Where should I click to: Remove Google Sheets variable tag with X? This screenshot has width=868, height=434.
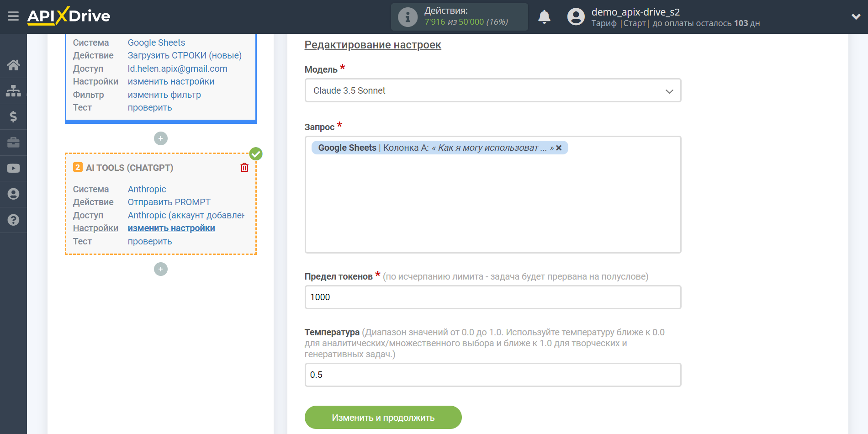pyautogui.click(x=559, y=148)
